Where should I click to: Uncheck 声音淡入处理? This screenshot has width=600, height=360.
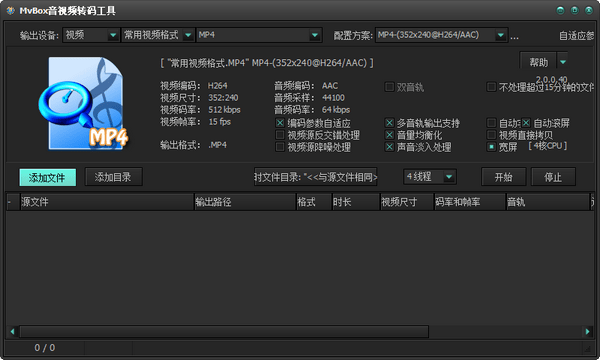(x=389, y=147)
